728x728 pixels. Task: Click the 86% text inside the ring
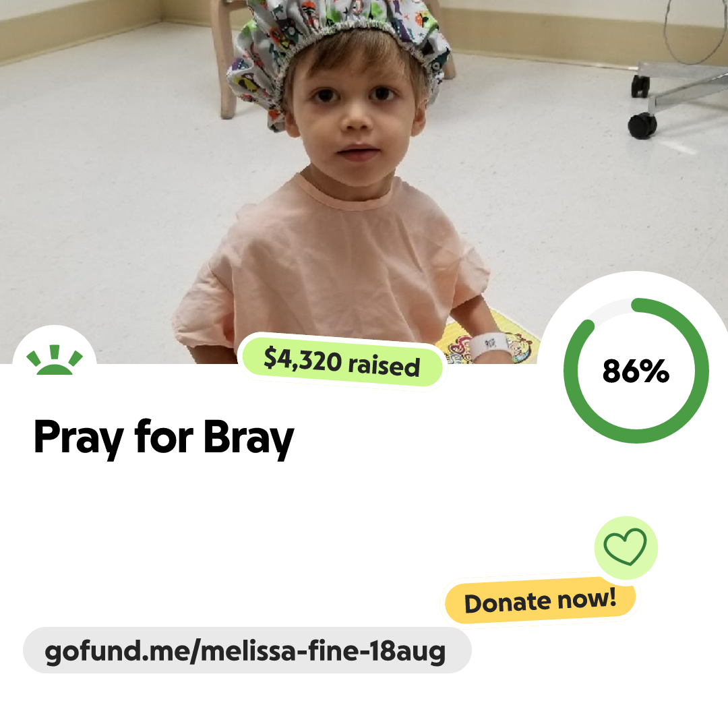point(636,371)
